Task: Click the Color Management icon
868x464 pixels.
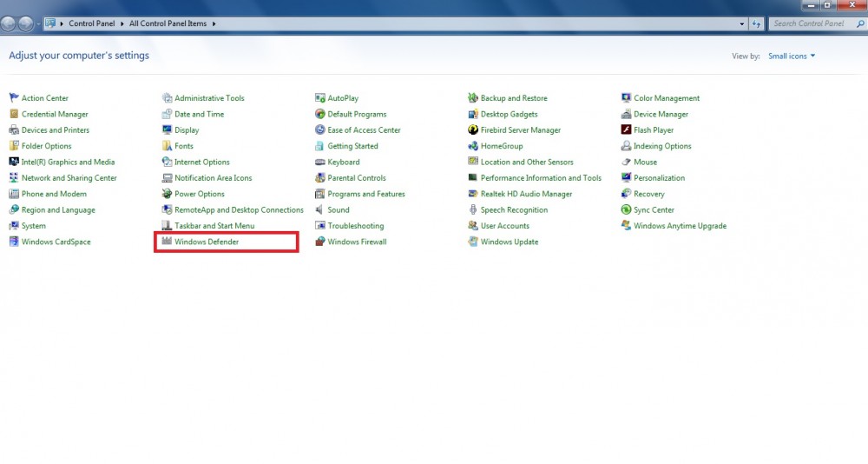Action: [626, 98]
